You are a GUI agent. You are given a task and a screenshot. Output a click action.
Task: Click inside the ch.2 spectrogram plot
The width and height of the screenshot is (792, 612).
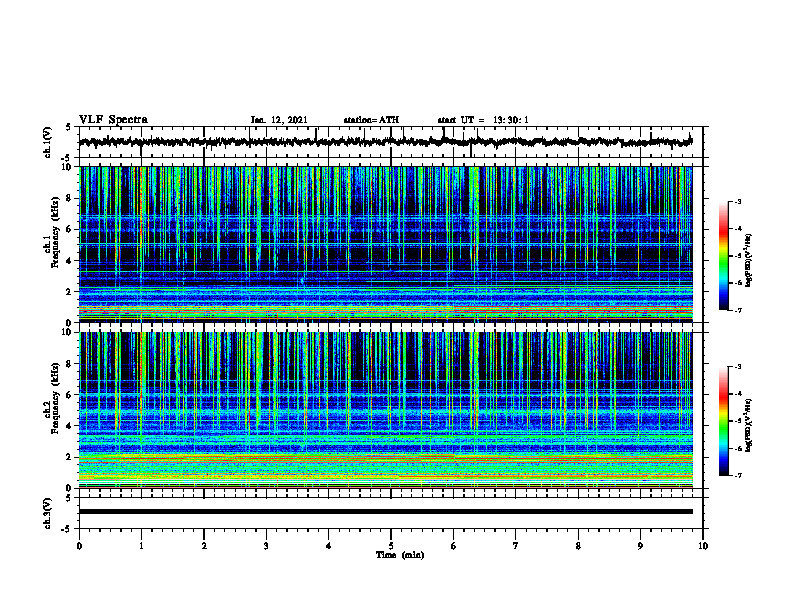(386, 410)
